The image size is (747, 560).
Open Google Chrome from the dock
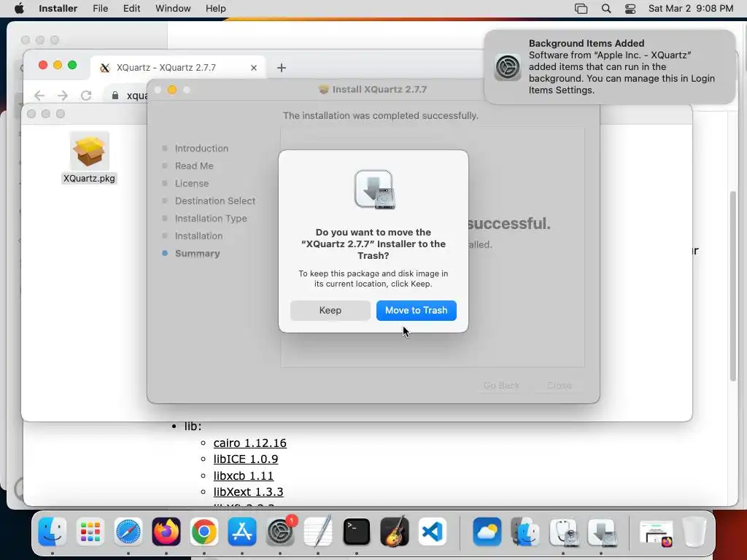tap(204, 532)
